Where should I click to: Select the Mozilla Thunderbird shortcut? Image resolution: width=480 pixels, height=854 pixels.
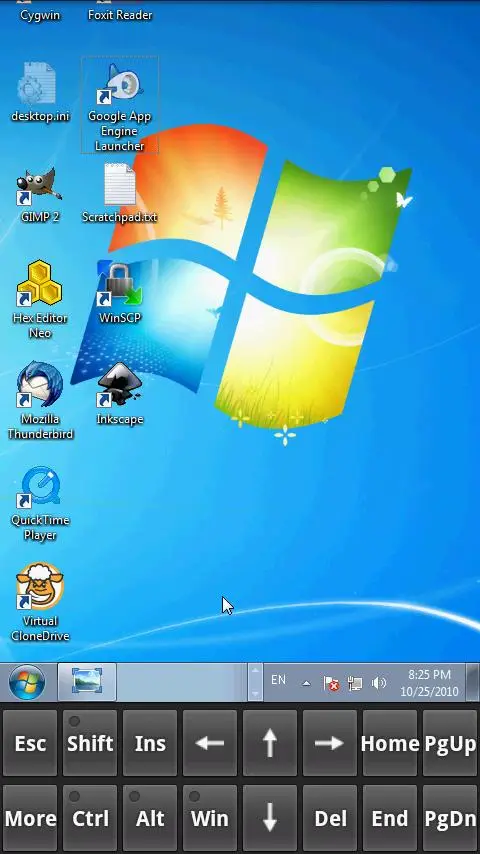coord(40,400)
